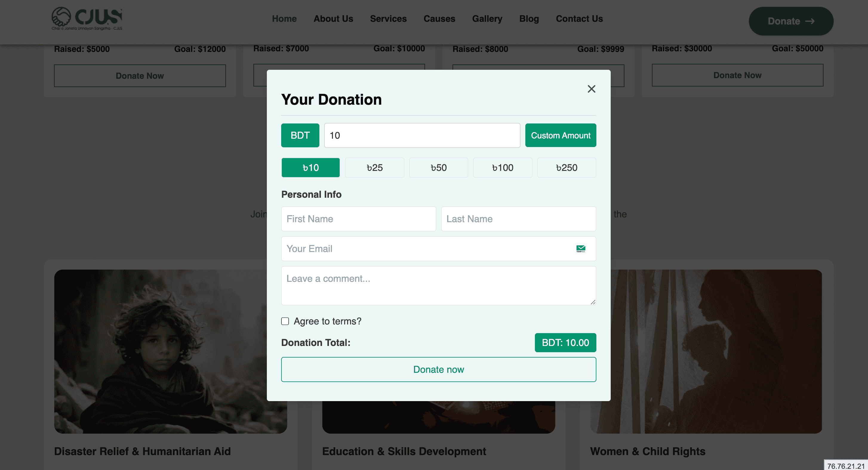Click the header Donate arrow button
868x470 pixels.
coord(791,21)
